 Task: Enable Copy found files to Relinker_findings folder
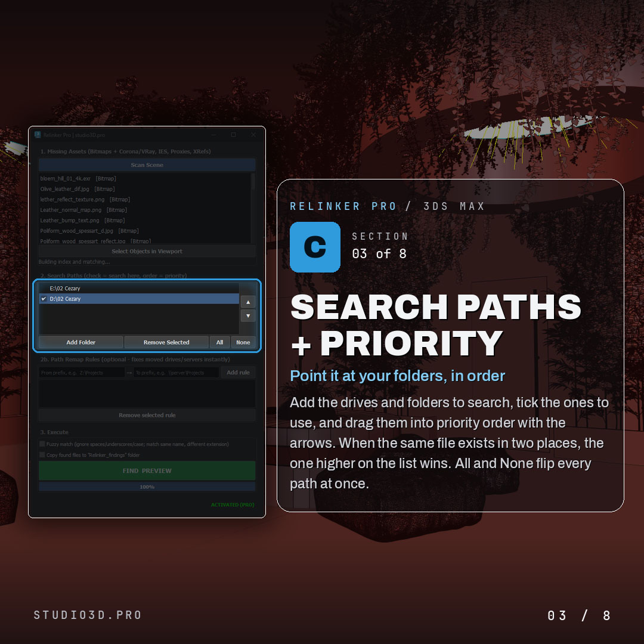pos(42,454)
